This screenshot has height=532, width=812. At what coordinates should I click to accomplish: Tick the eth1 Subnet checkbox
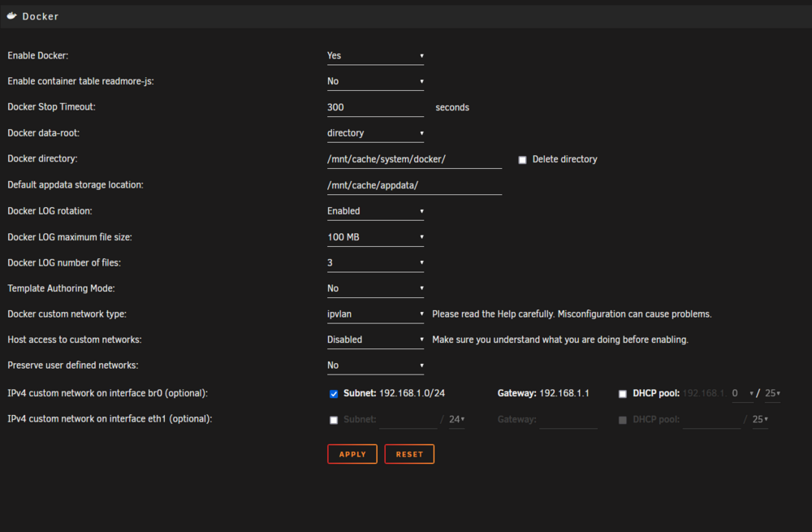click(334, 420)
